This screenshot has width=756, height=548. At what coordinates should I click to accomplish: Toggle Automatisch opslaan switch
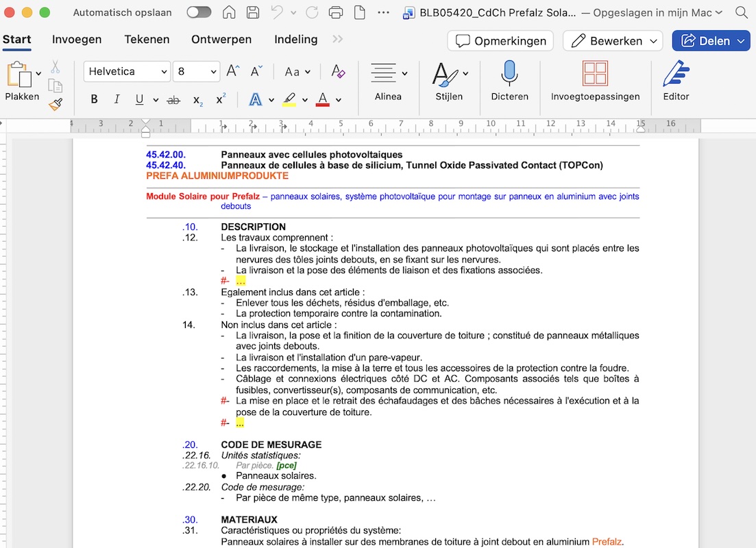pyautogui.click(x=199, y=12)
